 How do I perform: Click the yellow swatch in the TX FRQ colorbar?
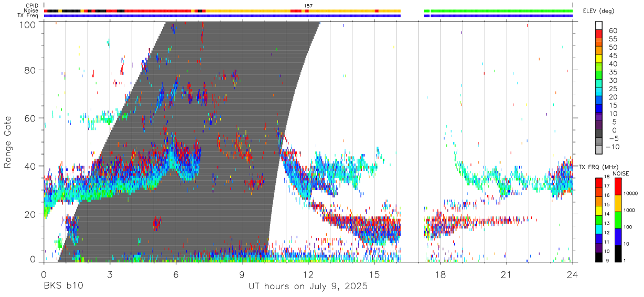[599, 211]
